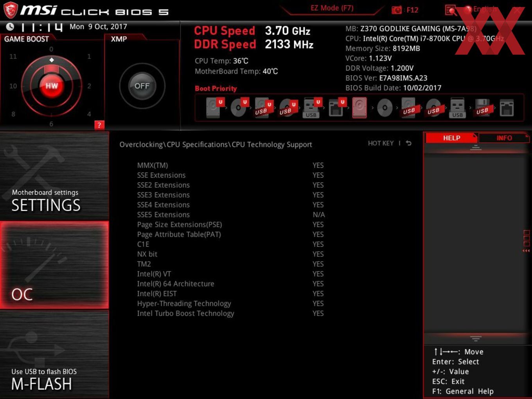Screen dimensions: 532x399
Task: Expand the side panel triple-arrow handle at right edge
Action: pyautogui.click(x=526, y=251)
